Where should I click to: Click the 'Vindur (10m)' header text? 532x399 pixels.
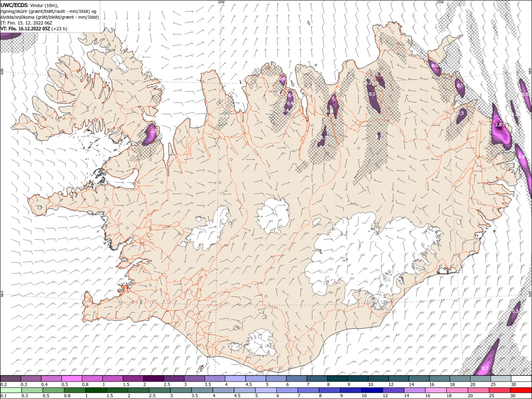[44, 5]
